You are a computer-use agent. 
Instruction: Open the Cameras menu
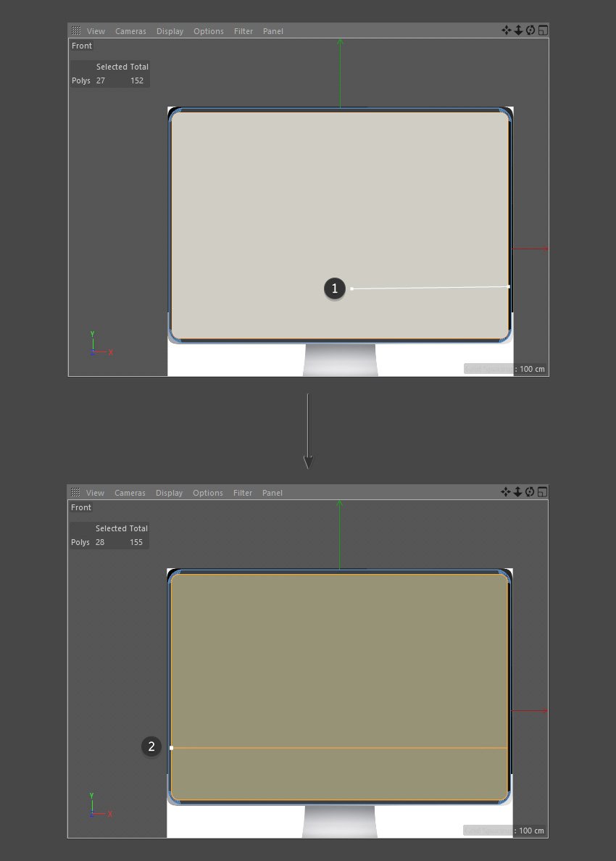tap(130, 30)
